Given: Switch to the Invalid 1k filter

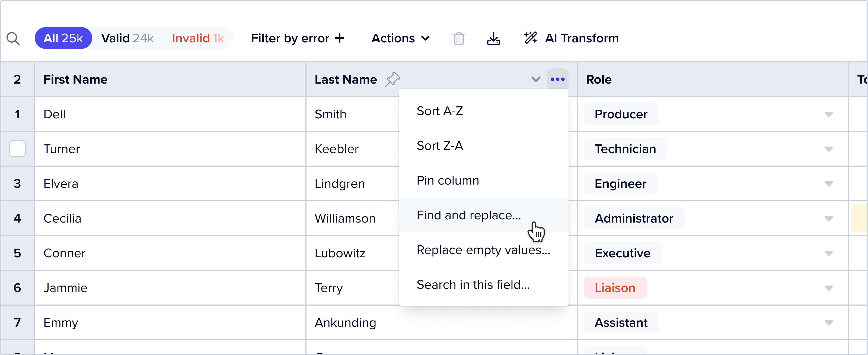Looking at the screenshot, I should click(198, 38).
